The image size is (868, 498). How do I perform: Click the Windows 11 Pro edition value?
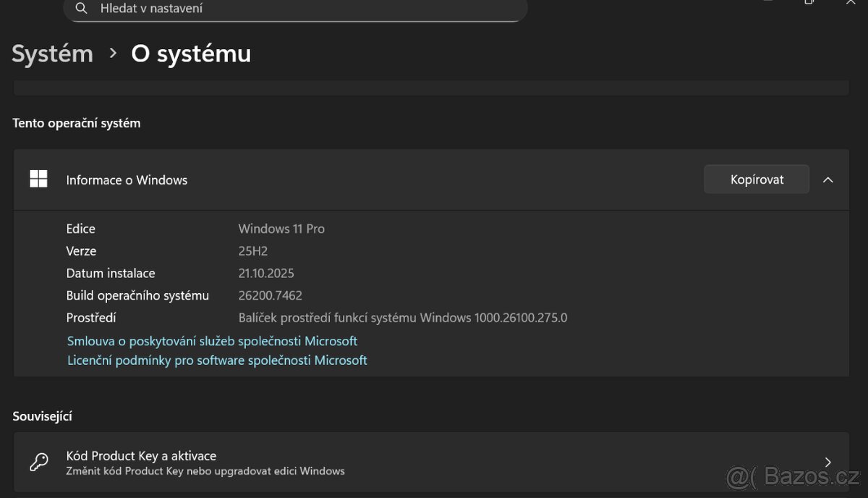click(281, 229)
